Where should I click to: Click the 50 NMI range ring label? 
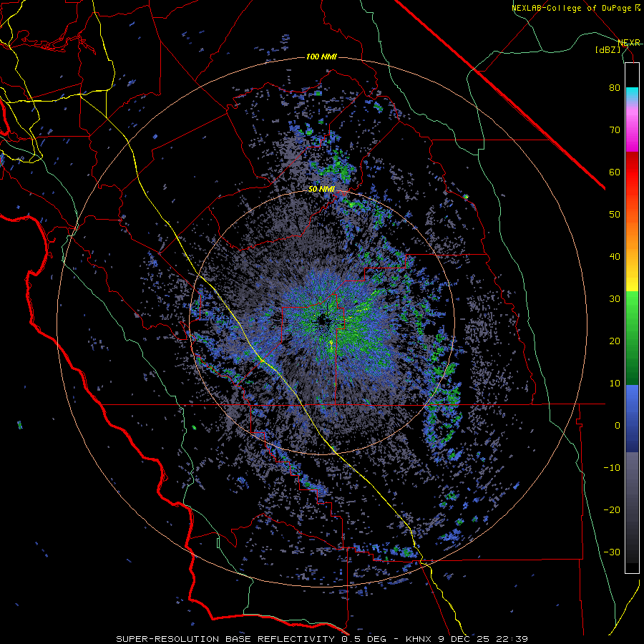pyautogui.click(x=321, y=190)
